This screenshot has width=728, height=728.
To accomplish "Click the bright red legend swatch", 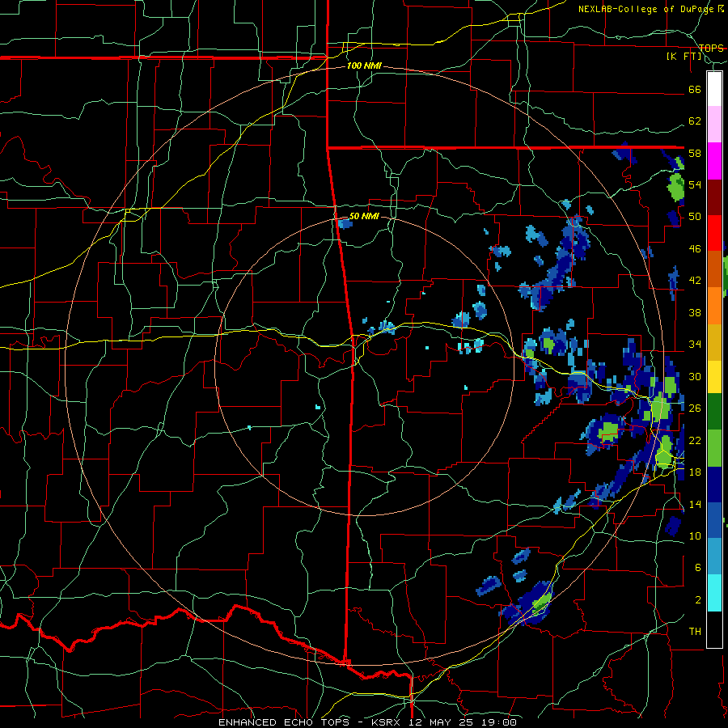I will click(714, 233).
